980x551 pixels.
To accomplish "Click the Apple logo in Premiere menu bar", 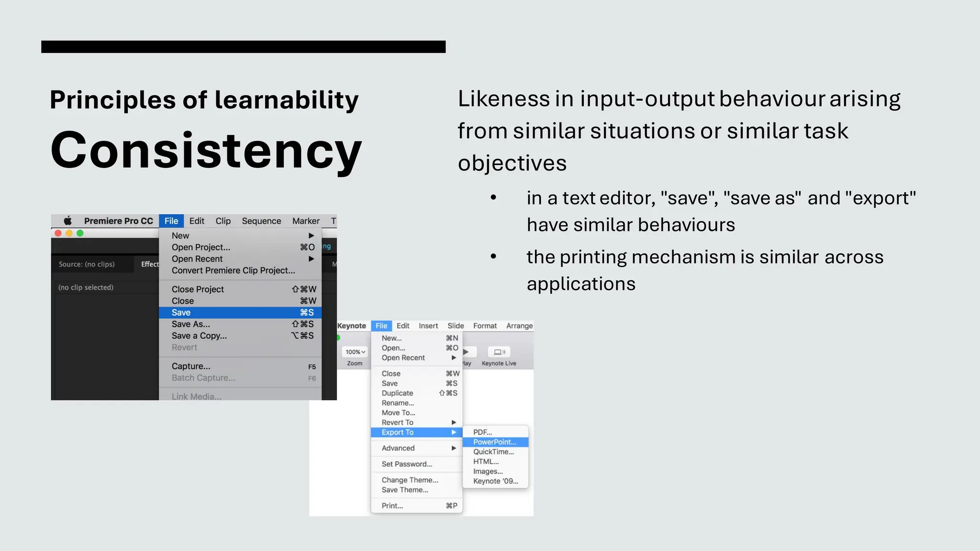I will click(68, 220).
